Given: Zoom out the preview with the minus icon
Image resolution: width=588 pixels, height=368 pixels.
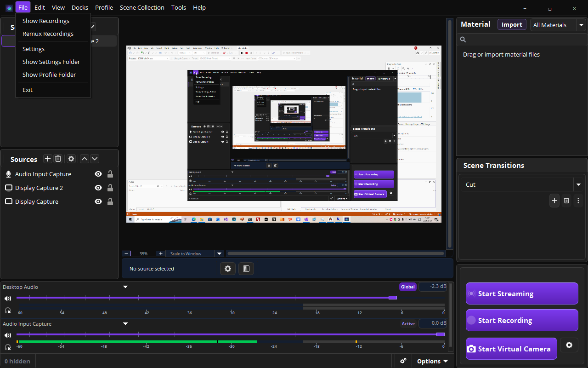Looking at the screenshot, I should (126, 253).
